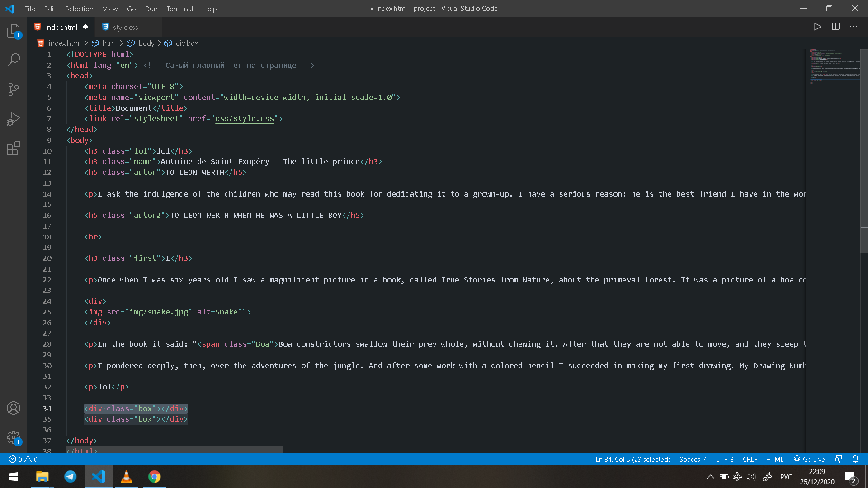Click the horizontal editor scrollbar
The image size is (868, 488).
point(175,450)
